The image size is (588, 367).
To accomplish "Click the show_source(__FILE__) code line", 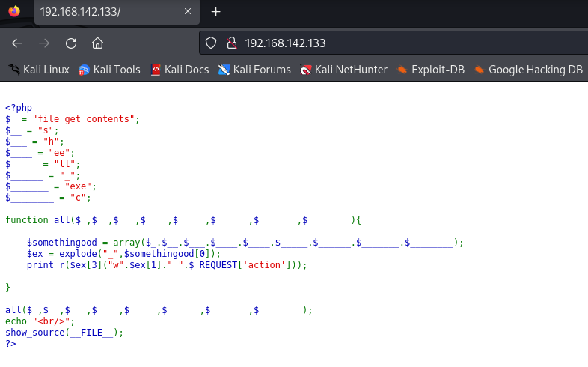I will pyautogui.click(x=64, y=332).
